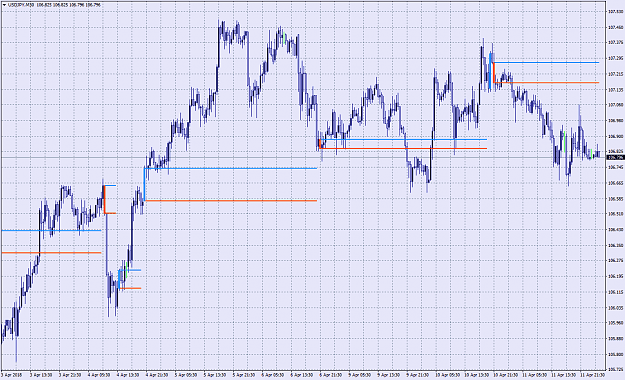Click the 106.745 price scale label

click(x=615, y=167)
